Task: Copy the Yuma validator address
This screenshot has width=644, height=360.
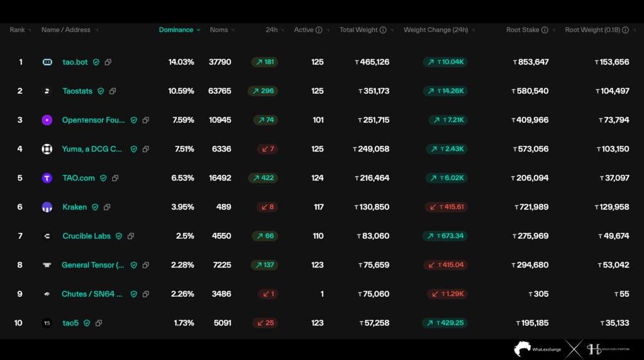Action: coord(145,149)
